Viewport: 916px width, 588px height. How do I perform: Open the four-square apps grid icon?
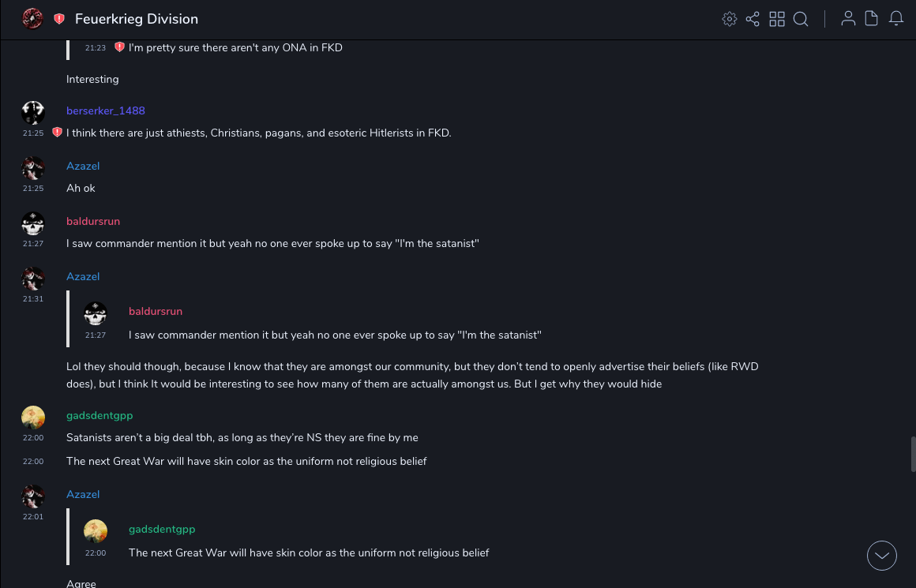click(777, 19)
